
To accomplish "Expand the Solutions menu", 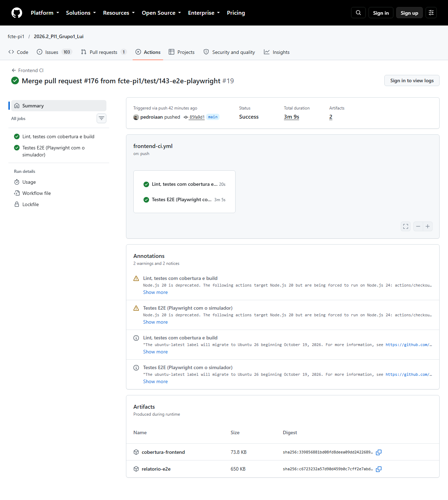I will point(81,13).
